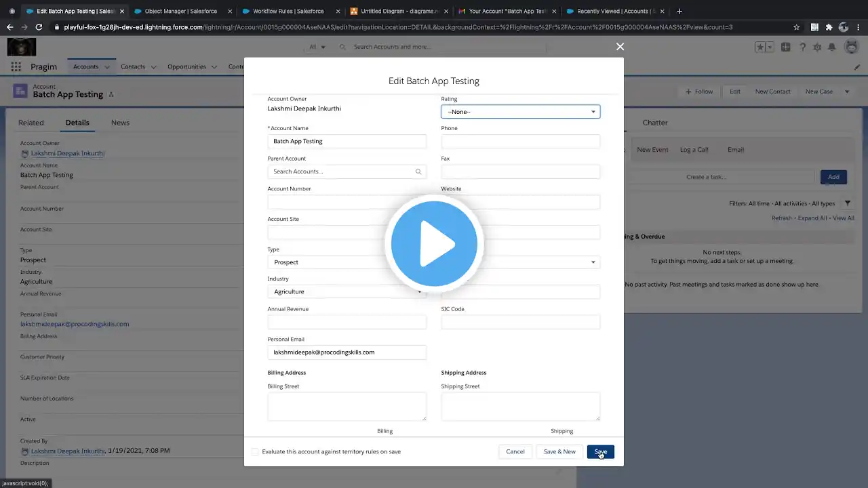Focus the Phone input field

pyautogui.click(x=520, y=141)
